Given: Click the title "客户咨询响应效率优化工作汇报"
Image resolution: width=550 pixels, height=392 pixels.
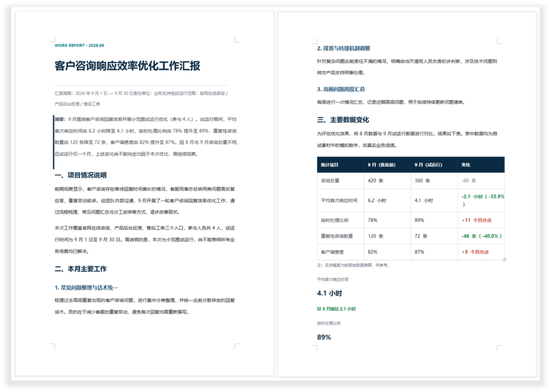Looking at the screenshot, I should [127, 66].
